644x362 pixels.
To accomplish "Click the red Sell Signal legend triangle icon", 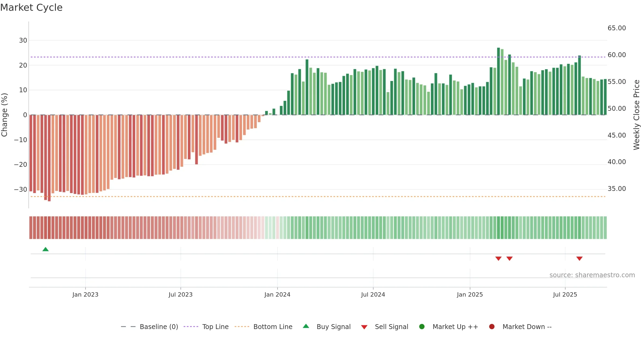I will pos(364,327).
